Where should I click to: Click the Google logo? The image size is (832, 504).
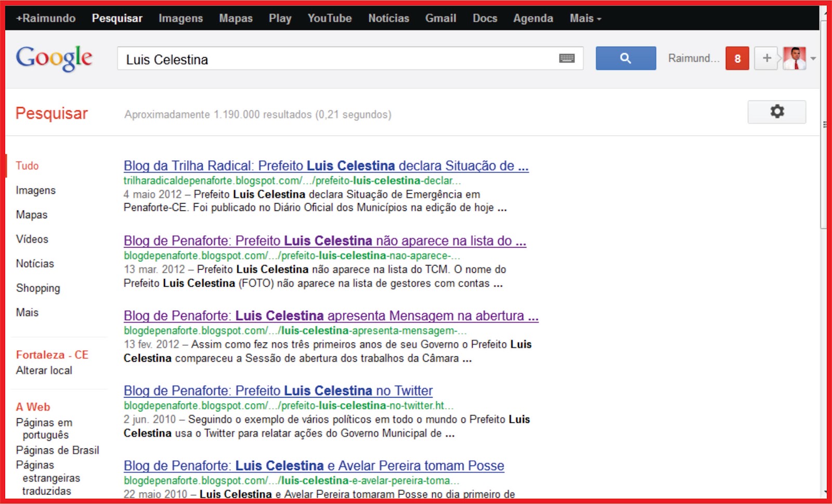pyautogui.click(x=54, y=58)
